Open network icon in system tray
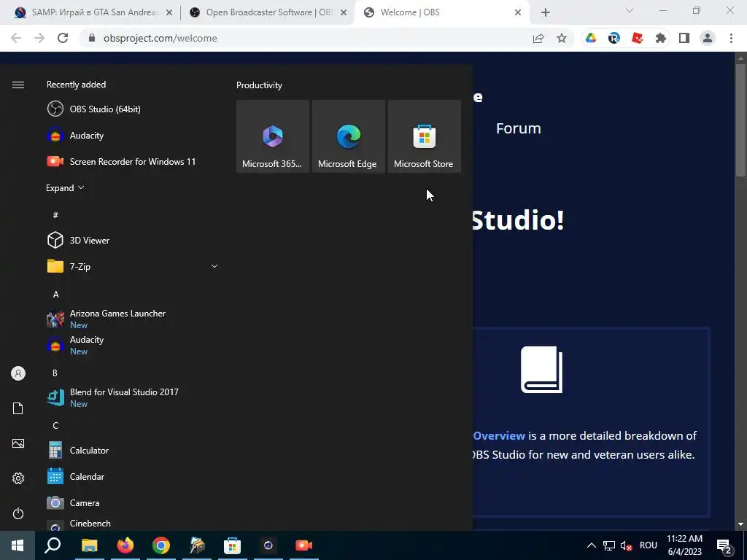 (x=609, y=545)
